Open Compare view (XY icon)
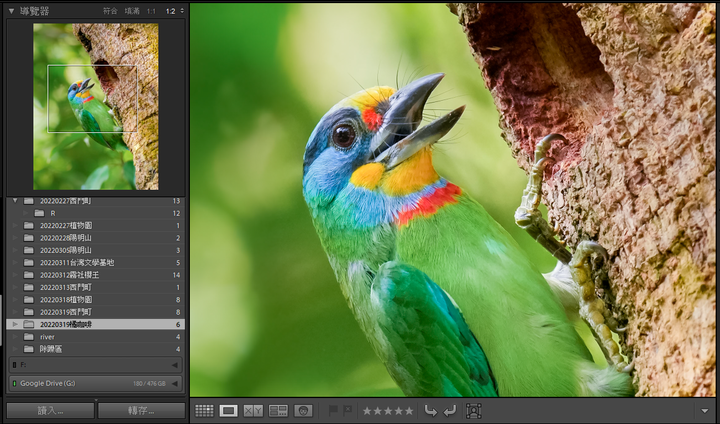The height and width of the screenshot is (424, 720). coord(253,410)
